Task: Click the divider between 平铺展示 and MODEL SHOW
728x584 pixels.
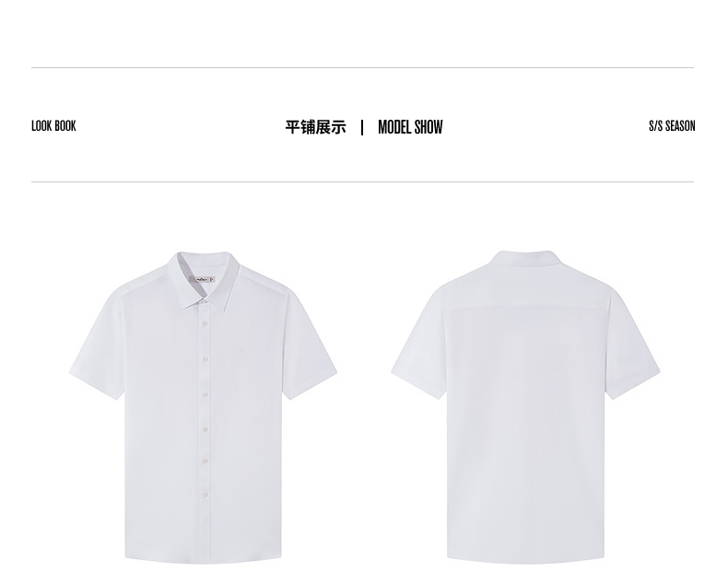Action: 362,127
